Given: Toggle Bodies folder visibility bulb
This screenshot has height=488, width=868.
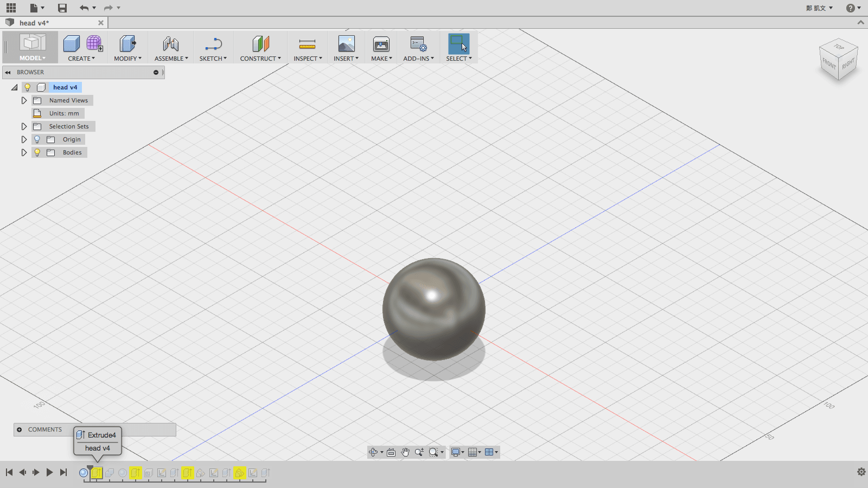Looking at the screenshot, I should tap(37, 152).
